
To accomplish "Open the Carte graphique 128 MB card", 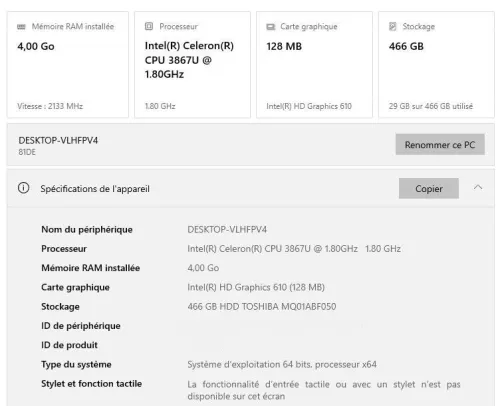I will pos(314,65).
